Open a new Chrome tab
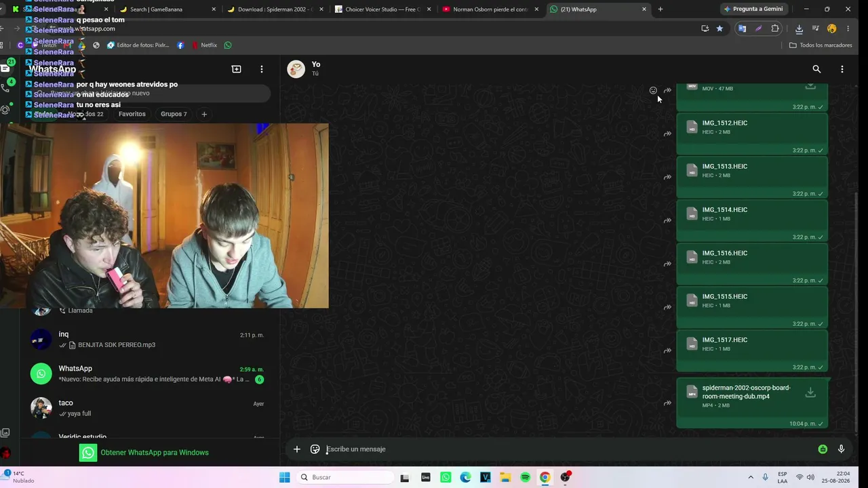 (660, 9)
